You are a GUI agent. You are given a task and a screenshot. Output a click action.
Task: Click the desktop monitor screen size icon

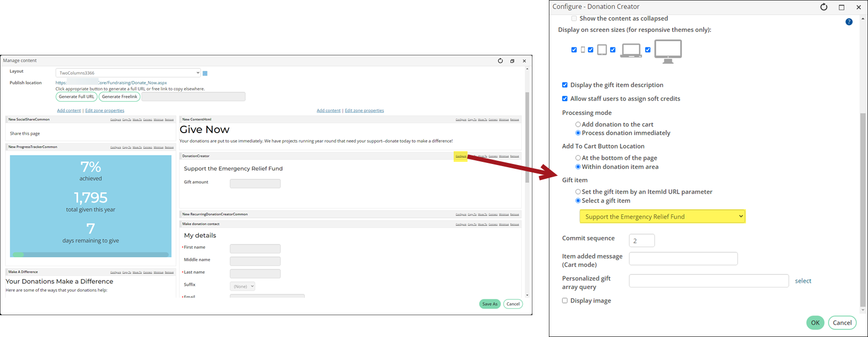point(668,51)
